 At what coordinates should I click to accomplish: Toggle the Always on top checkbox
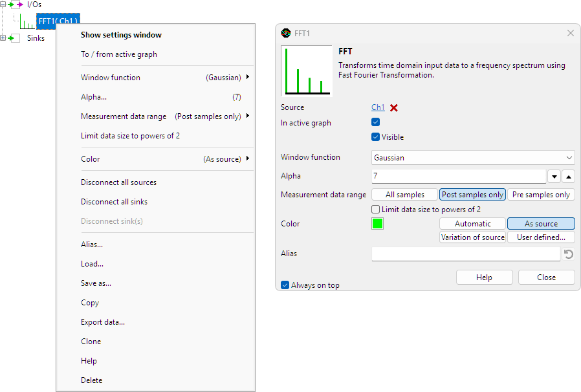[x=285, y=285]
